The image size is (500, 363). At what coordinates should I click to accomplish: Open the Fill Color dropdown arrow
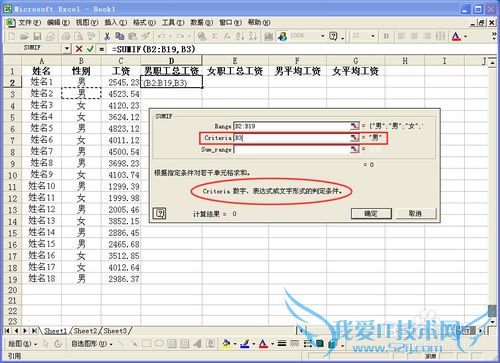235,344
